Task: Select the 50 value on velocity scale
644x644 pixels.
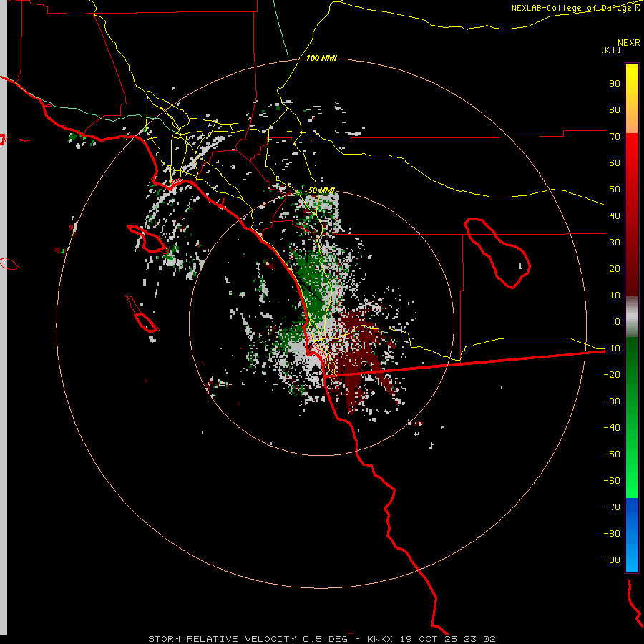Action: point(615,190)
